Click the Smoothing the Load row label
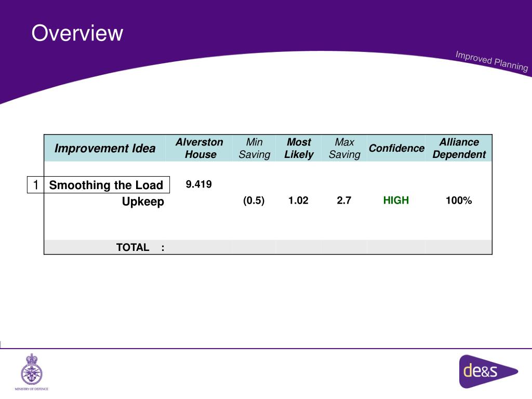Screen dimensions: 532x399 tap(106, 185)
